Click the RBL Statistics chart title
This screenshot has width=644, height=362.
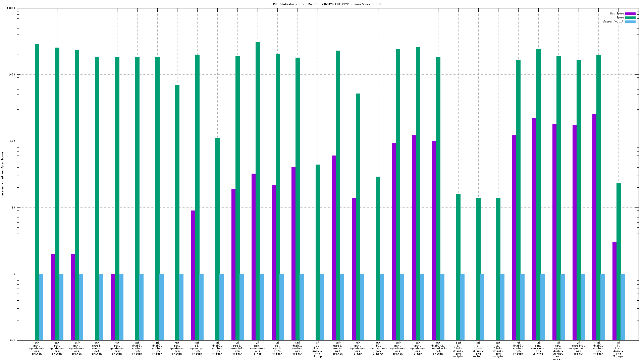[x=327, y=4]
